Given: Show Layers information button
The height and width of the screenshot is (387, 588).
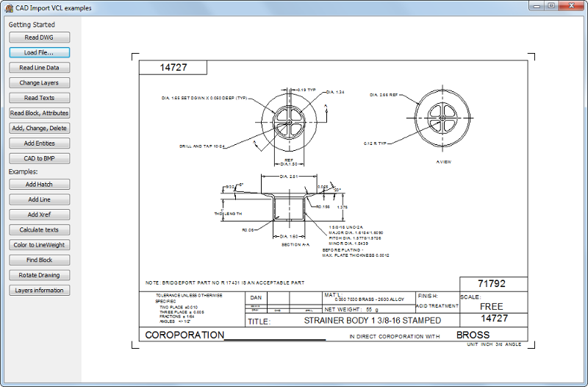Looking at the screenshot, I should (x=40, y=291).
